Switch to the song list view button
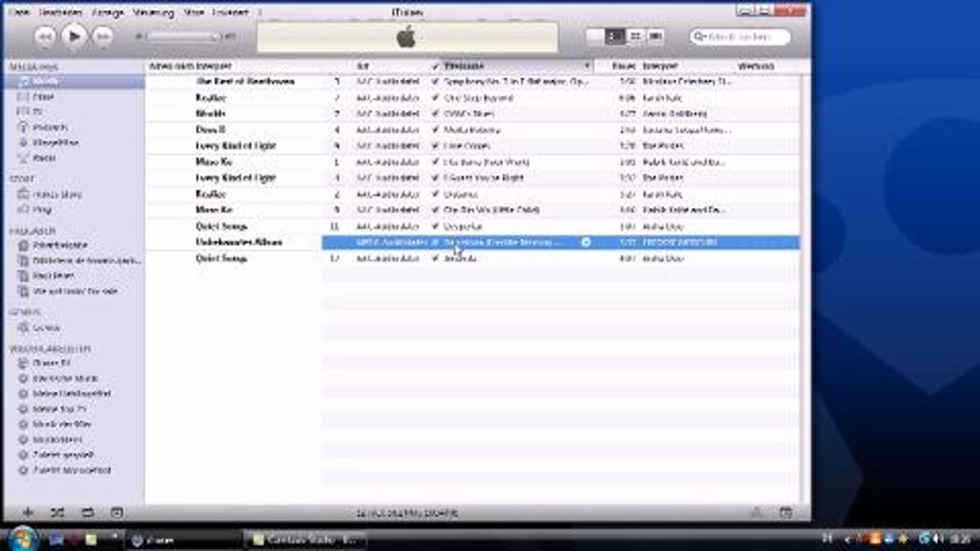The height and width of the screenshot is (551, 980). [595, 36]
